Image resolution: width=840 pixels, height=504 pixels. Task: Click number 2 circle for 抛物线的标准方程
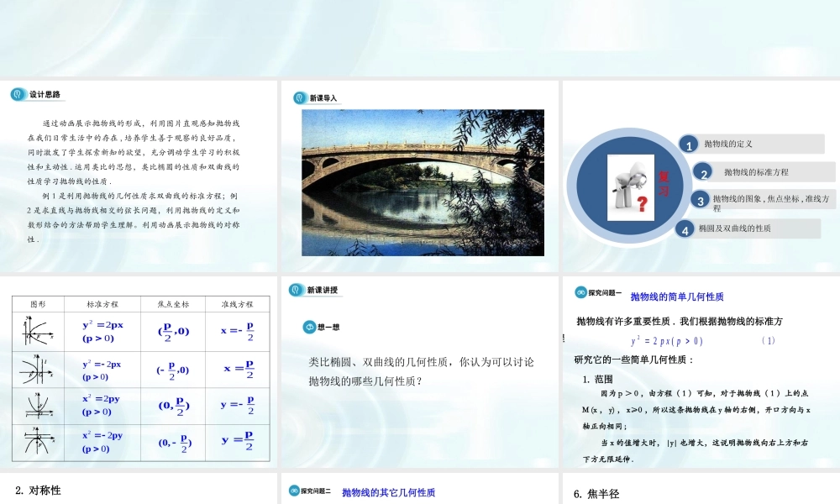(x=703, y=173)
